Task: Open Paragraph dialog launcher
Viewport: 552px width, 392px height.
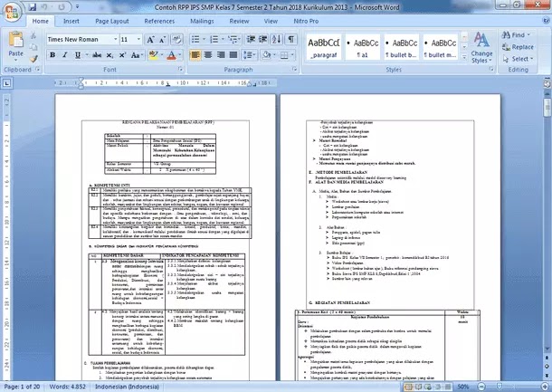Action: pos(294,70)
